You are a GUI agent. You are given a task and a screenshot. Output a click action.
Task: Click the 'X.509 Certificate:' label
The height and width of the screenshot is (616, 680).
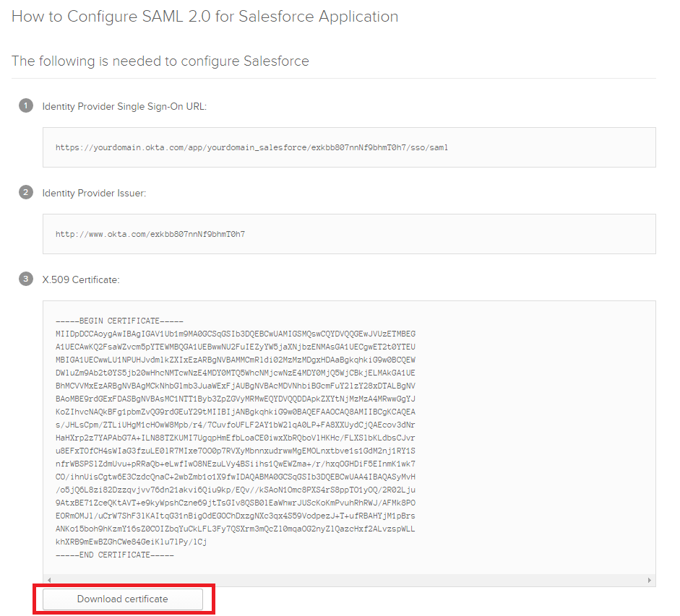(81, 280)
